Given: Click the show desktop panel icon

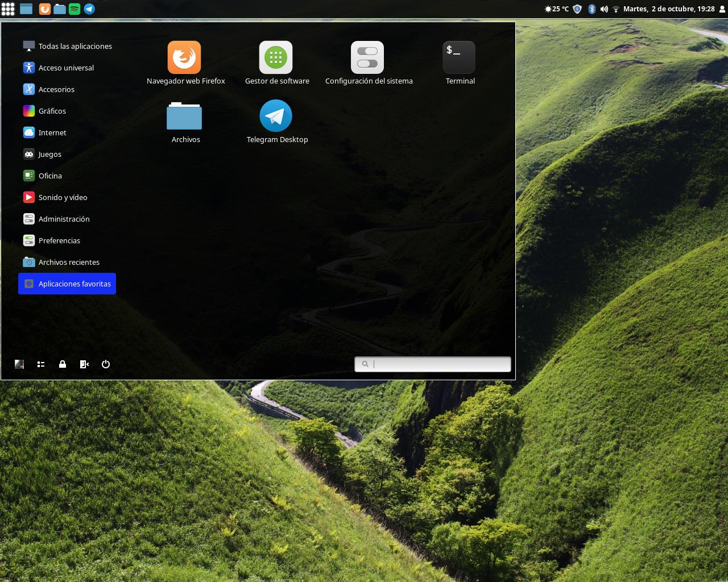Looking at the screenshot, I should pyautogui.click(x=26, y=9).
